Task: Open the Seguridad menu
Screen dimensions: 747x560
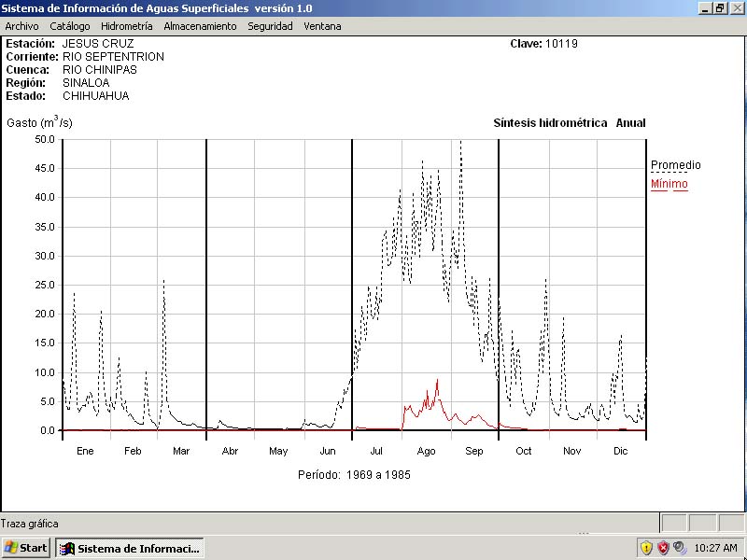Action: click(270, 26)
